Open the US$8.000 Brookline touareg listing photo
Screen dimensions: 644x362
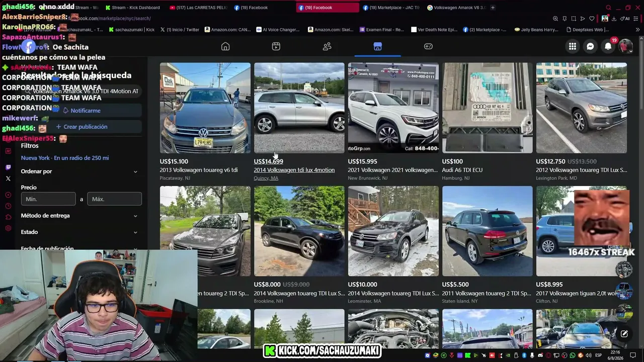(299, 231)
